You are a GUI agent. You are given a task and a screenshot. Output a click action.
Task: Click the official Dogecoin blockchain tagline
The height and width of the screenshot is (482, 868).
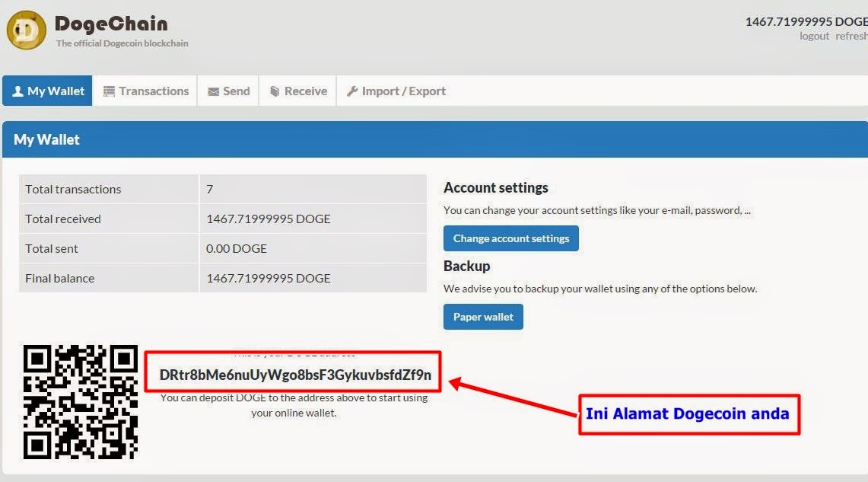point(122,43)
